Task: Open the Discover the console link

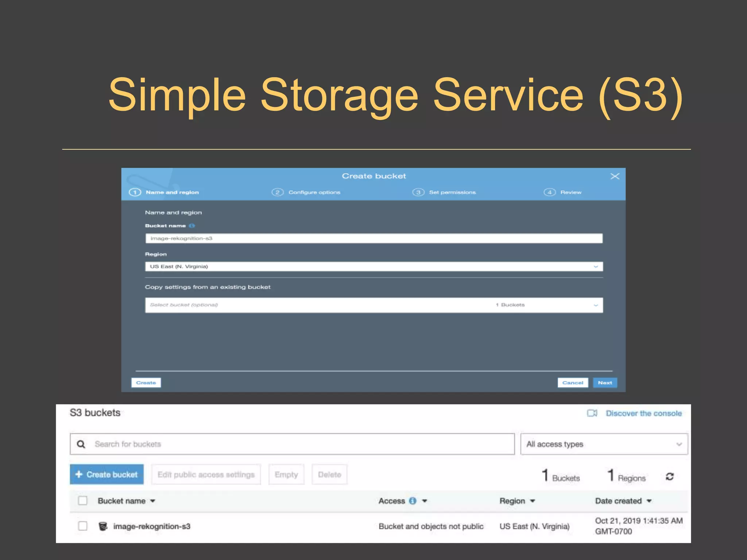Action: pyautogui.click(x=644, y=413)
